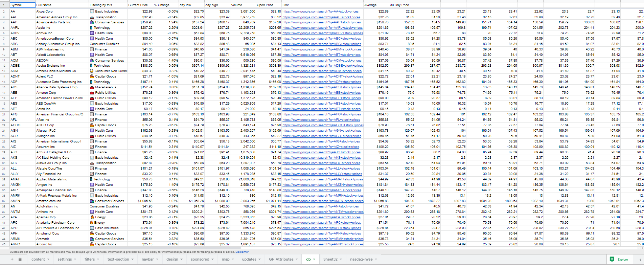
Task: Select the '$1,985.63' current price cell
Action: [x=140, y=201]
